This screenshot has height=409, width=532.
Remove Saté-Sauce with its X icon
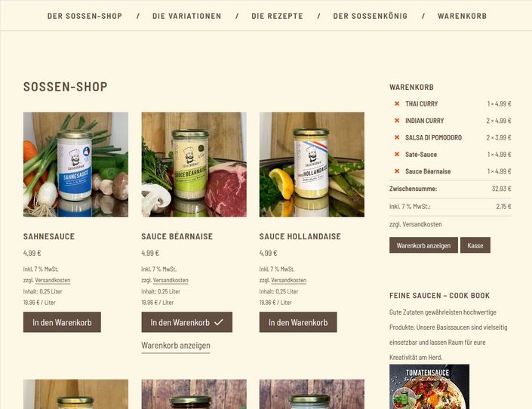click(x=397, y=155)
